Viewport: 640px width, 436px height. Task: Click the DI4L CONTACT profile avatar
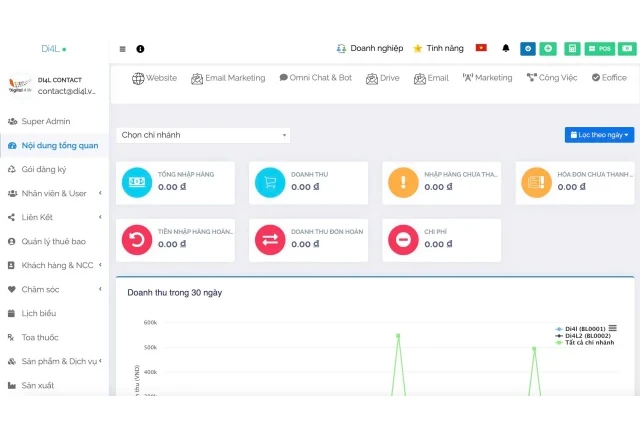[20, 85]
